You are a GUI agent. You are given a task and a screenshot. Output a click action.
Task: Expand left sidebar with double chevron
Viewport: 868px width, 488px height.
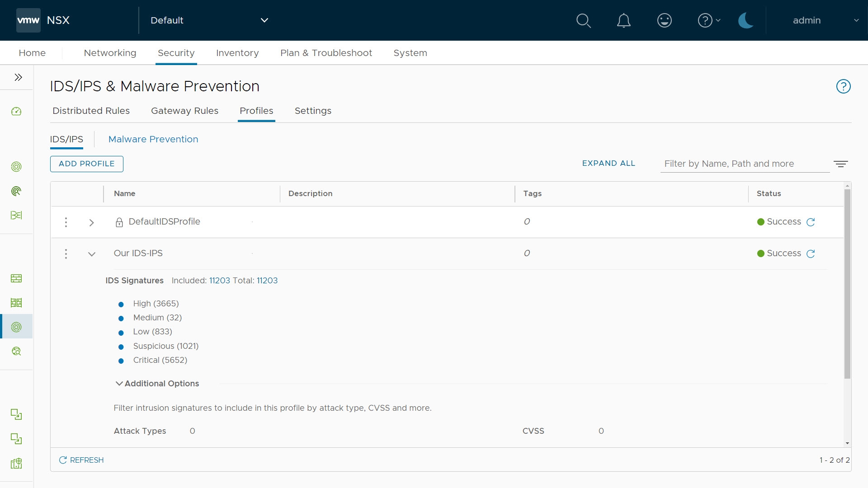pos(18,77)
